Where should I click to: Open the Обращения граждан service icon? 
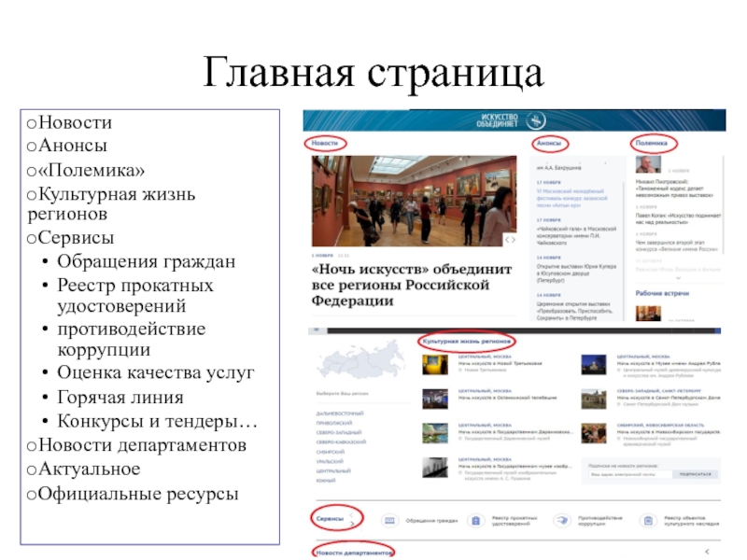pyautogui.click(x=388, y=520)
